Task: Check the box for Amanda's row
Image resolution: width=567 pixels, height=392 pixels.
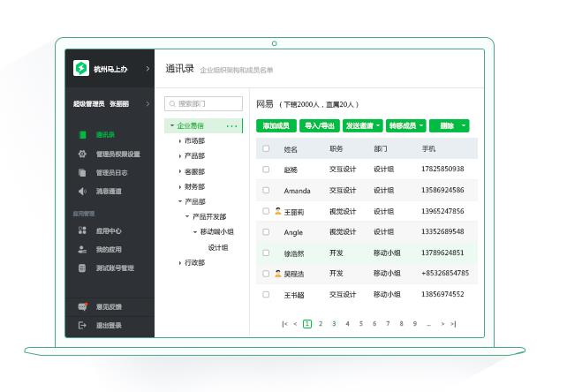Action: [266, 190]
